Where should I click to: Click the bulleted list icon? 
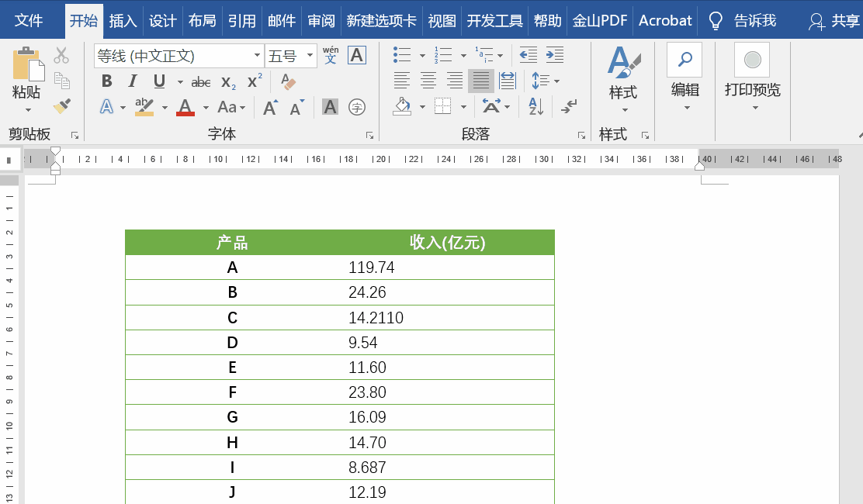[x=402, y=55]
